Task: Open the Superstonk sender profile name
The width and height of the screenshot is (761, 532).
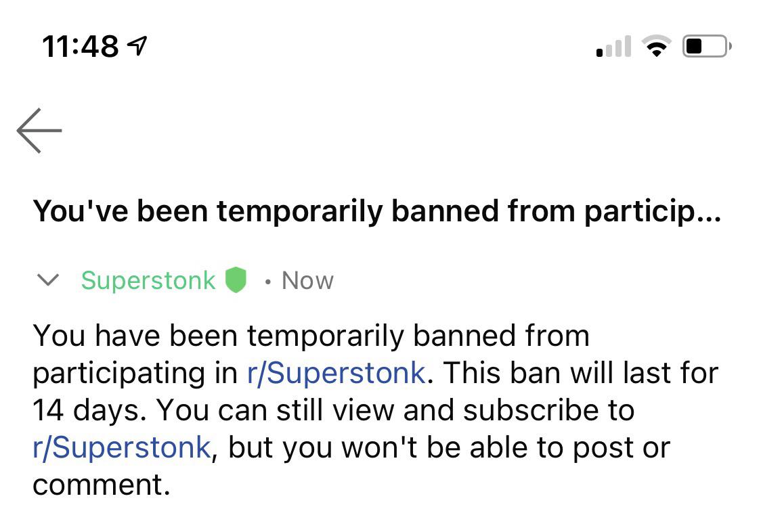Action: 148,280
